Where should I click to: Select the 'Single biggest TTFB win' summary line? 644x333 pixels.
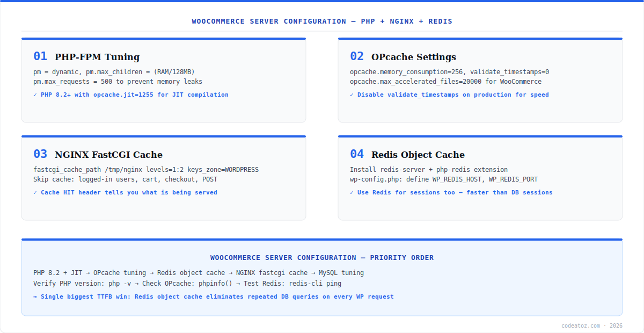pos(214,296)
